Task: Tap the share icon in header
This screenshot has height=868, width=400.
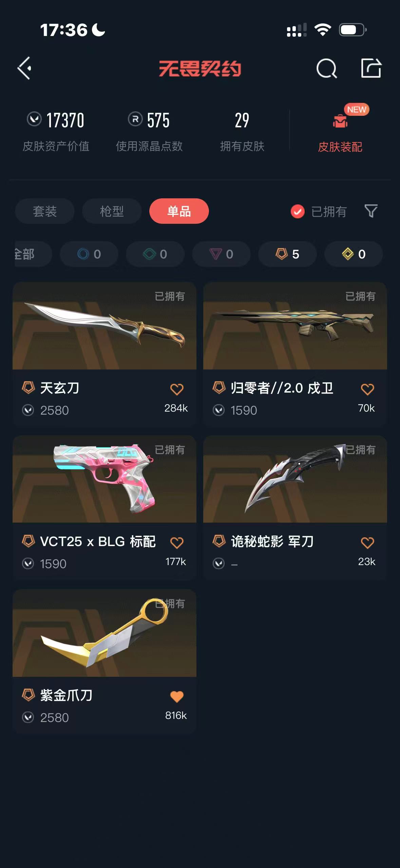Action: [x=371, y=68]
